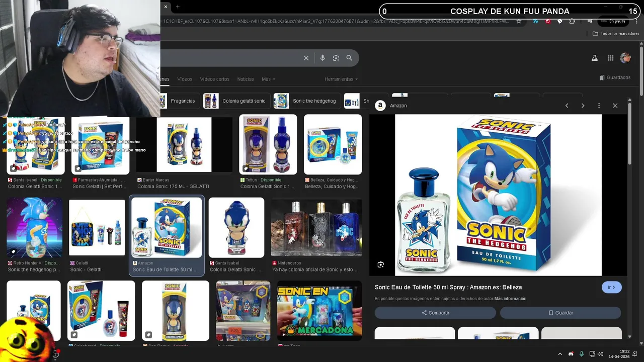Open the Extensions puzzle icon
644x362 pixels.
(572, 21)
